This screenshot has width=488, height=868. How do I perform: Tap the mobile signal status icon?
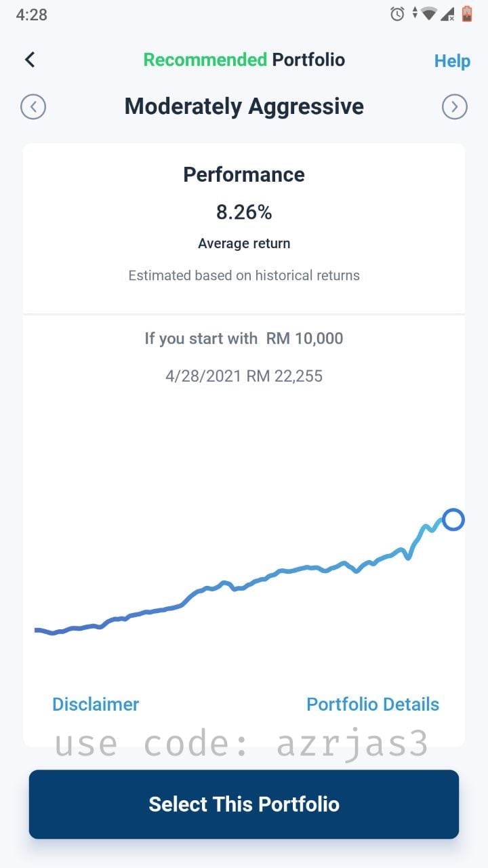447,14
